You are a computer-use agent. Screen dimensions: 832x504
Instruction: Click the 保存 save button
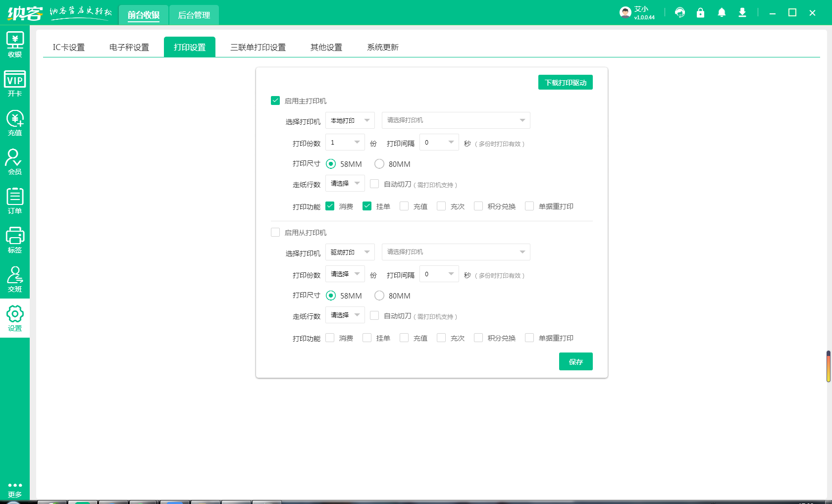(x=575, y=362)
